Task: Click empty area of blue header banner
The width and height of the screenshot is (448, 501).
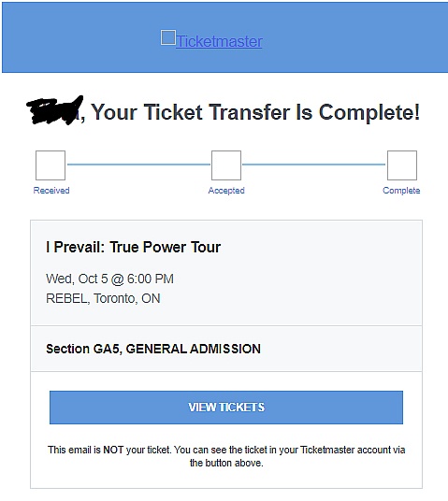Action: coord(352,37)
